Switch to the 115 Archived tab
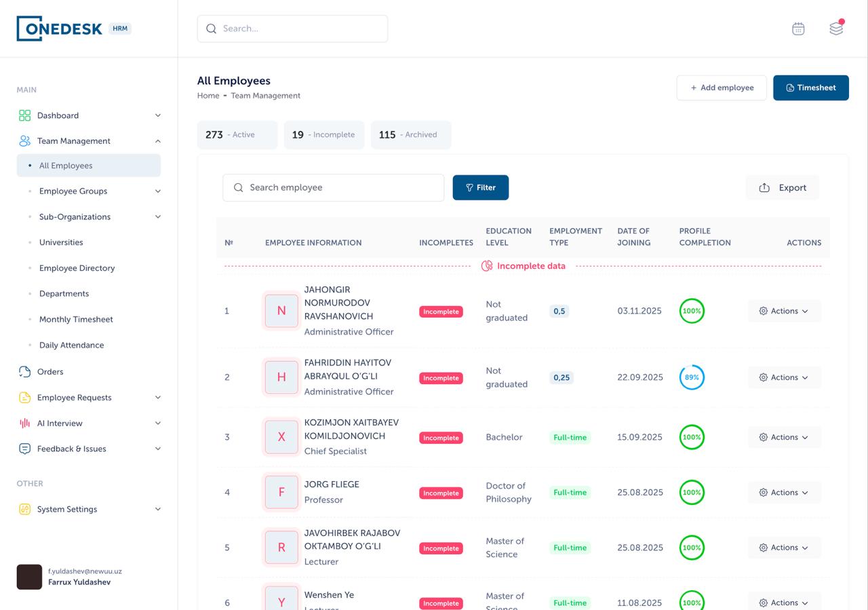Image resolution: width=868 pixels, height=610 pixels. (x=410, y=135)
